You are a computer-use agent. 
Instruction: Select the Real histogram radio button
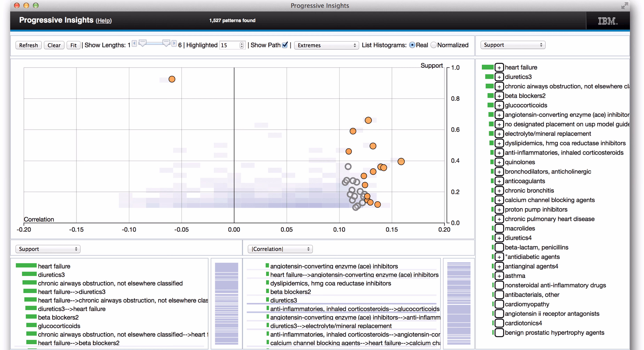(x=412, y=45)
